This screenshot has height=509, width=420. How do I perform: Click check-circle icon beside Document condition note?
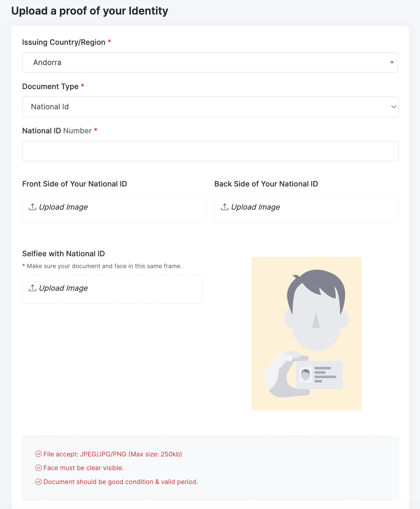pyautogui.click(x=38, y=482)
